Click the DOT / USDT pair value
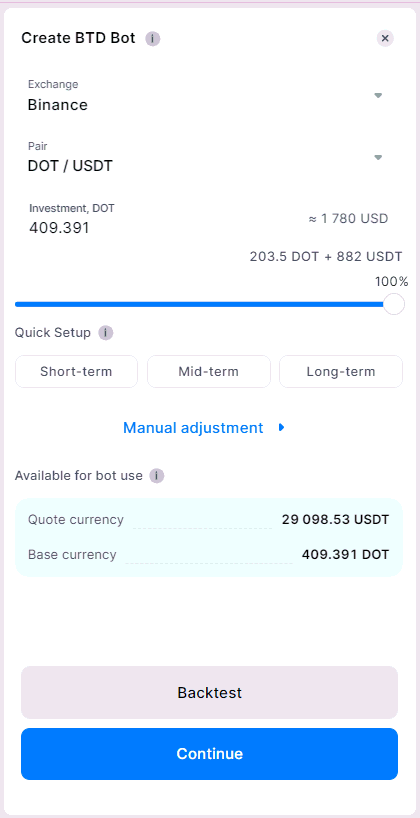The height and width of the screenshot is (818, 420). click(70, 166)
